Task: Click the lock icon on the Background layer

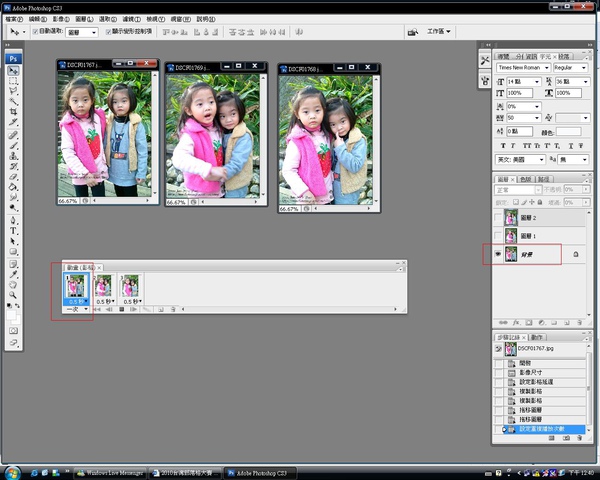Action: pos(576,254)
